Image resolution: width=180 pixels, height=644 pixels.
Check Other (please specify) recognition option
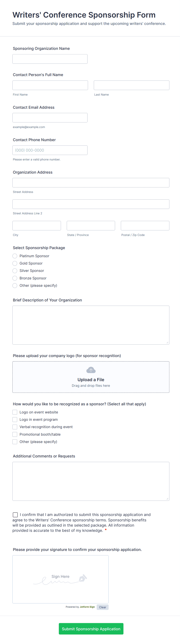[x=15, y=441]
